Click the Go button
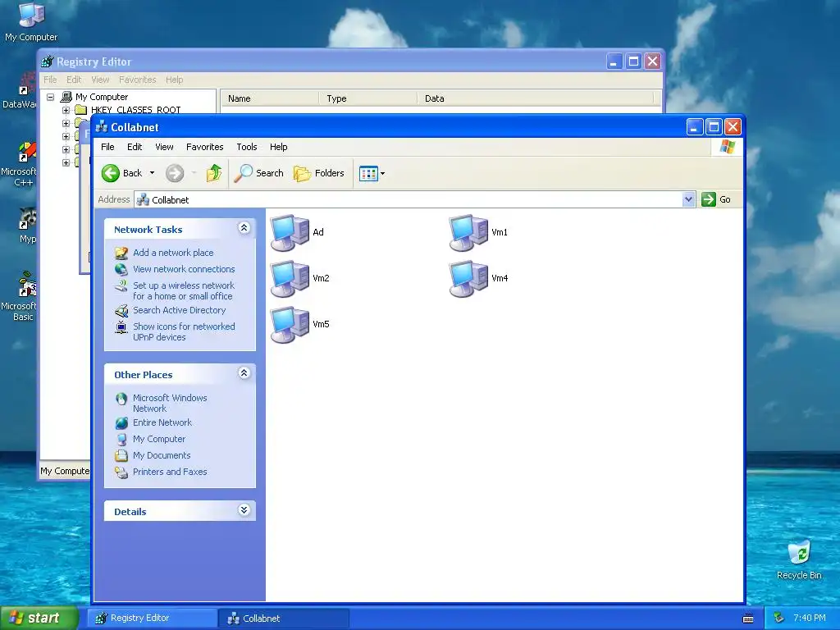Image resolution: width=840 pixels, height=630 pixels. coord(716,199)
